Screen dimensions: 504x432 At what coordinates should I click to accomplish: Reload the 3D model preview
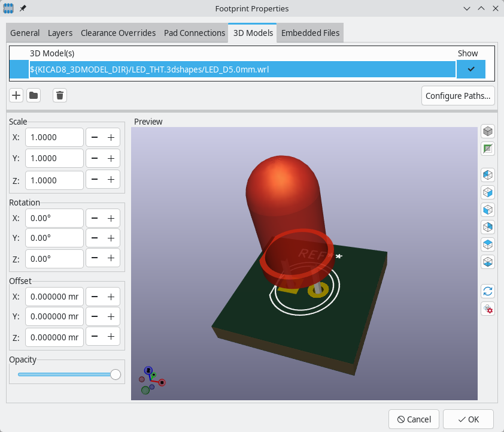[488, 291]
